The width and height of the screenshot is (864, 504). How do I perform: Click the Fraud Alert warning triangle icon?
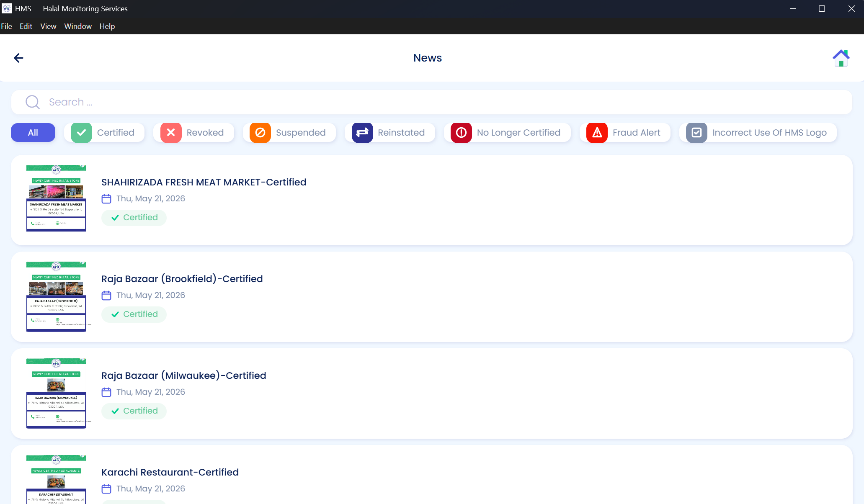pyautogui.click(x=597, y=133)
